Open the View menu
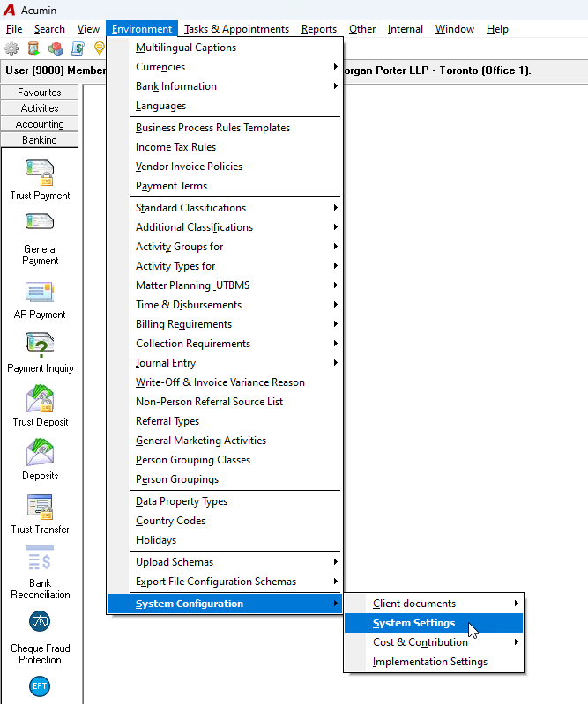The width and height of the screenshot is (588, 704). pos(88,29)
